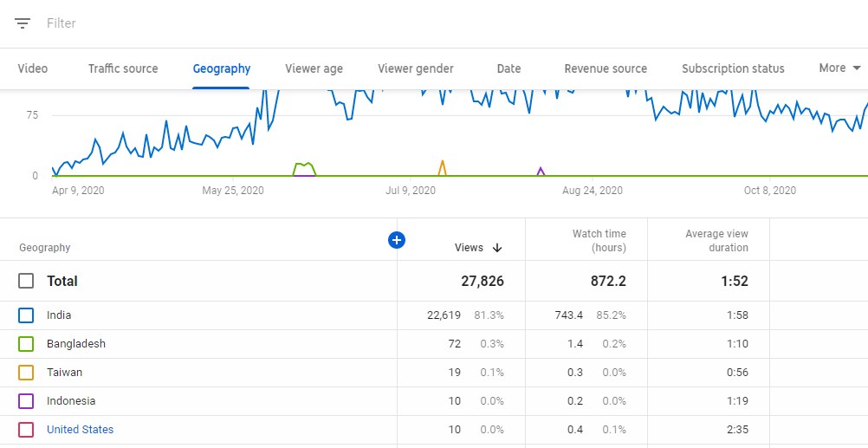
Task: Click the Views sort descending arrow
Action: tap(497, 248)
